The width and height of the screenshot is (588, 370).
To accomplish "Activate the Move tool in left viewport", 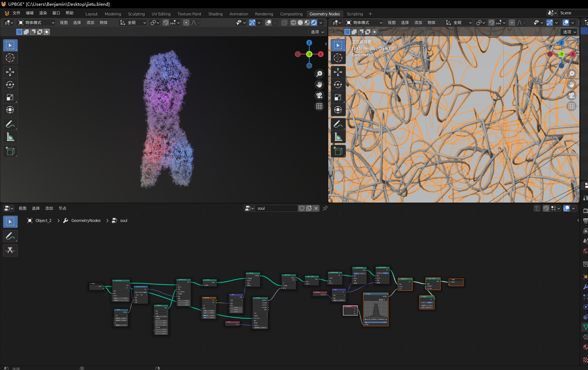I will [x=10, y=72].
